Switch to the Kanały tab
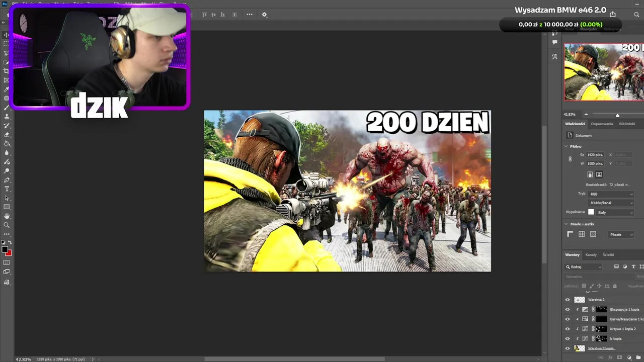This screenshot has width=644, height=362. tap(591, 255)
